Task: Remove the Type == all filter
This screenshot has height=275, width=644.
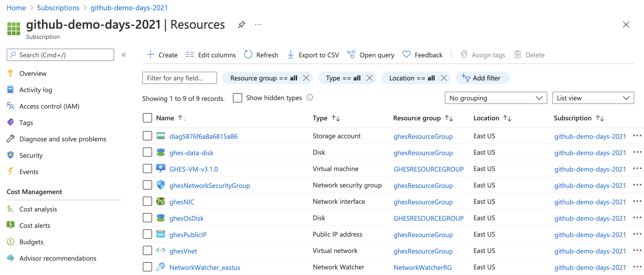Action: click(369, 78)
